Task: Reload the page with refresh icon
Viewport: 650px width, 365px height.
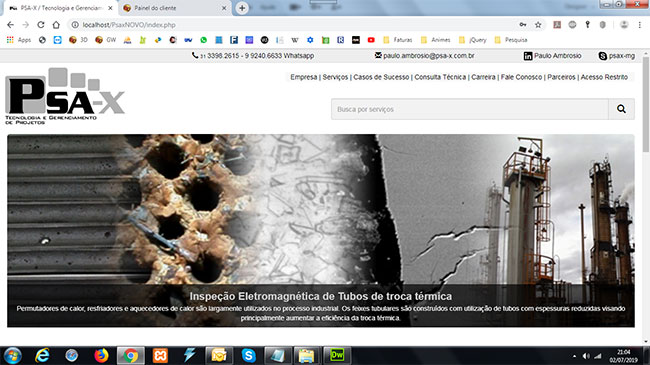Action: click(x=41, y=25)
